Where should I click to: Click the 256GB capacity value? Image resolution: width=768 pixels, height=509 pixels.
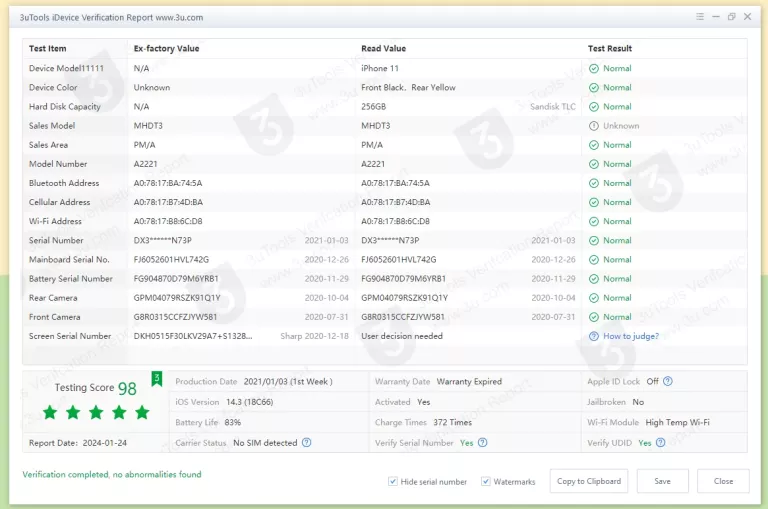pos(373,107)
